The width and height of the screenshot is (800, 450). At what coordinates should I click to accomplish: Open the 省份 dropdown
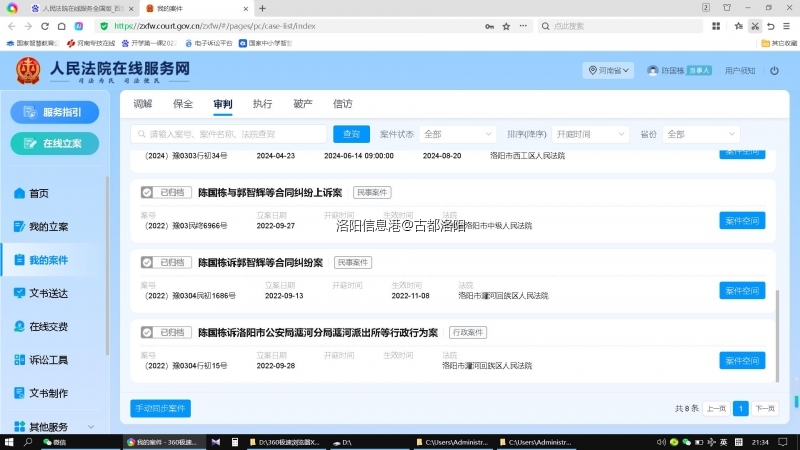tap(701, 134)
